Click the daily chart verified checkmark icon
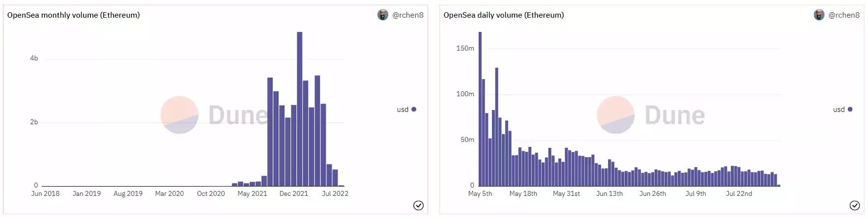Screen dimensions: 868x218 (x=855, y=205)
